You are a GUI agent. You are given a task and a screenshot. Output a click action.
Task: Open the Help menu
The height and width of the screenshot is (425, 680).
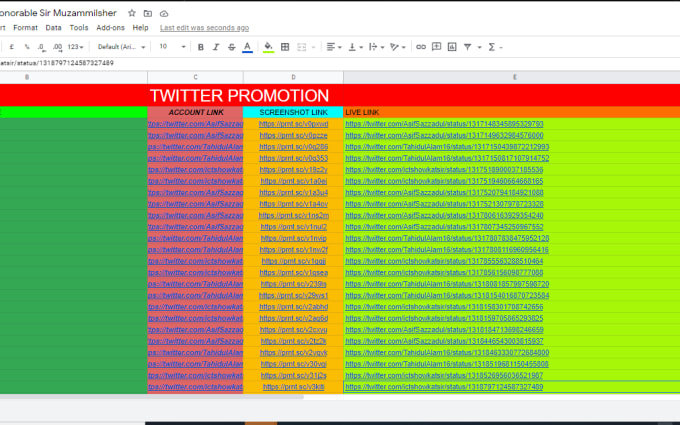click(x=140, y=28)
